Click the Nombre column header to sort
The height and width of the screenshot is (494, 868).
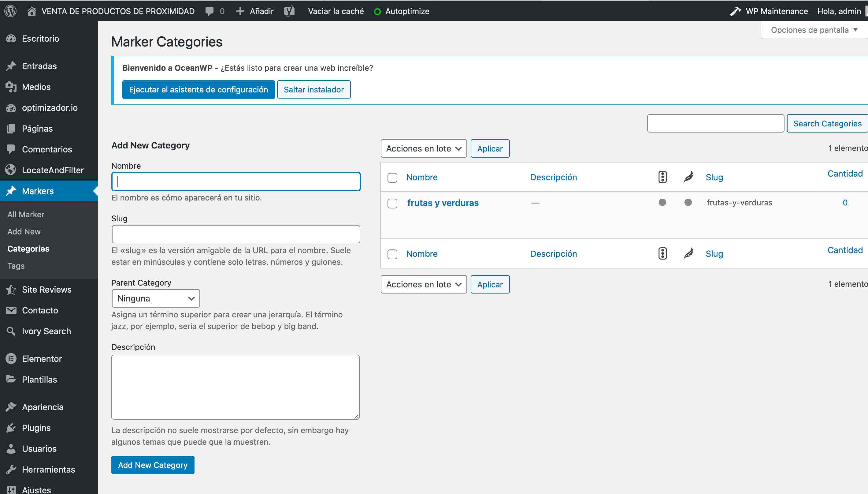(422, 177)
